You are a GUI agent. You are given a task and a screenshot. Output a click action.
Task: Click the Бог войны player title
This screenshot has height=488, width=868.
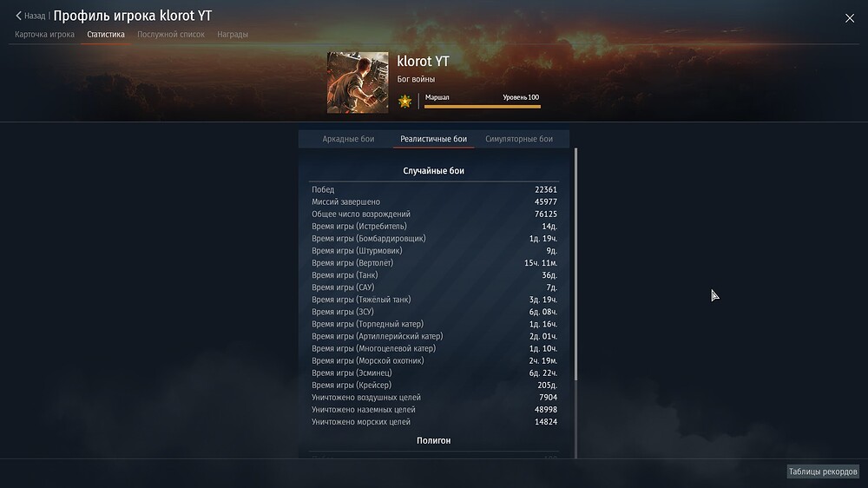click(416, 79)
